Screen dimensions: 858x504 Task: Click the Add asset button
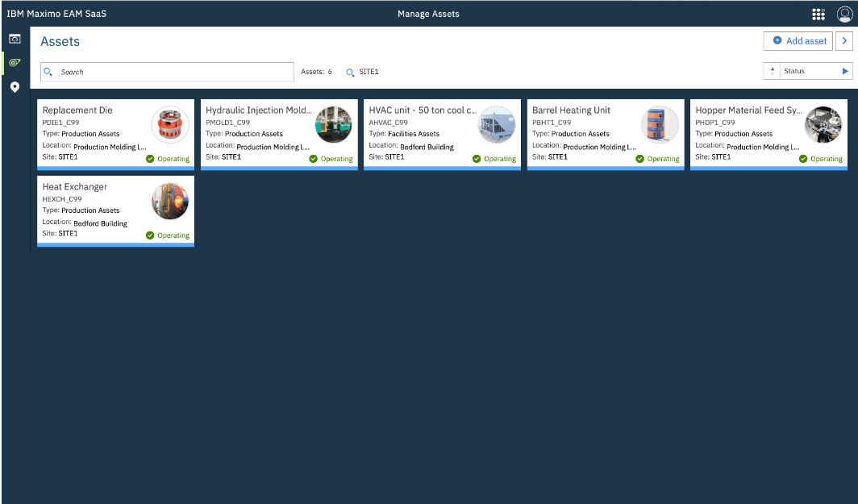[x=798, y=40]
